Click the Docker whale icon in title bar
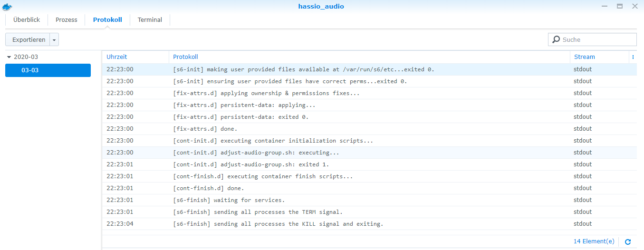644x250 pixels. [x=7, y=7]
